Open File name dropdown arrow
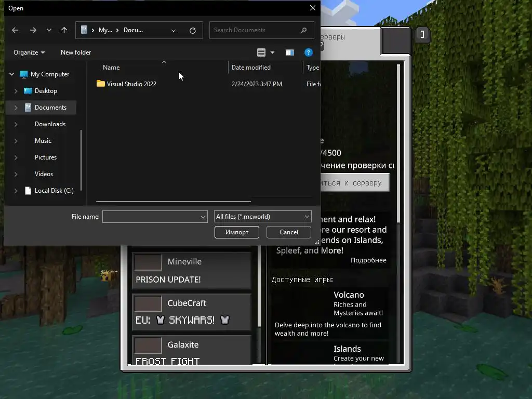The image size is (532, 399). tap(203, 217)
